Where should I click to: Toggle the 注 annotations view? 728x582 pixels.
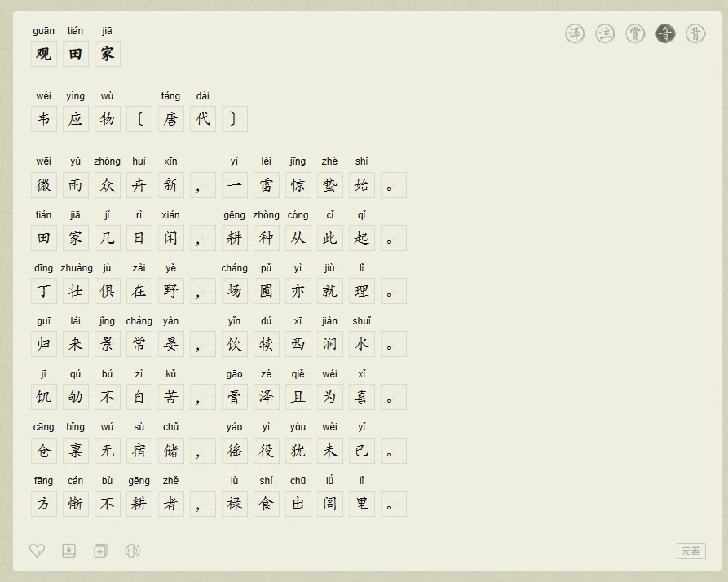605,33
